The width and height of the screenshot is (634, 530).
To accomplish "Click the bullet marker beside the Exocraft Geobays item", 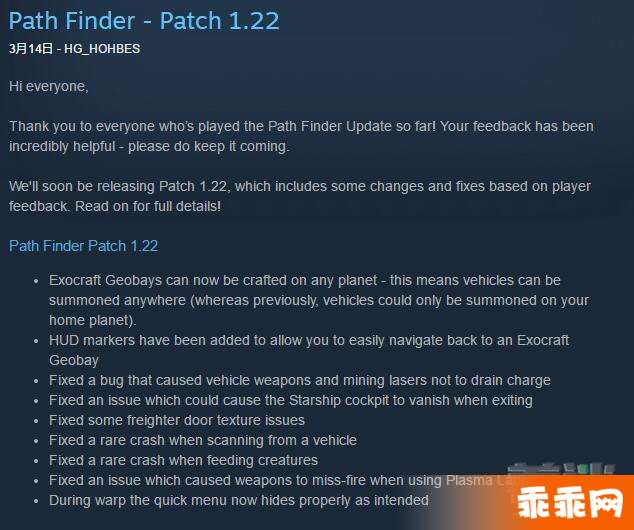I will (x=36, y=281).
